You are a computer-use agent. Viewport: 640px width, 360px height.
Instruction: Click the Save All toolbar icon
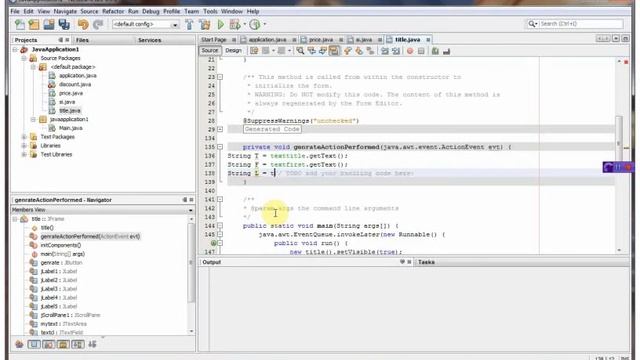64,24
